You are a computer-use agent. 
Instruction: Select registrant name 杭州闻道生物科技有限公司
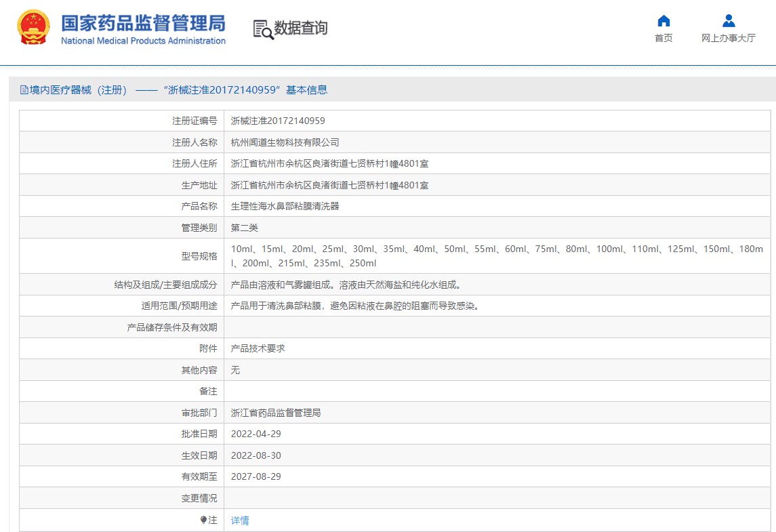[x=285, y=142]
